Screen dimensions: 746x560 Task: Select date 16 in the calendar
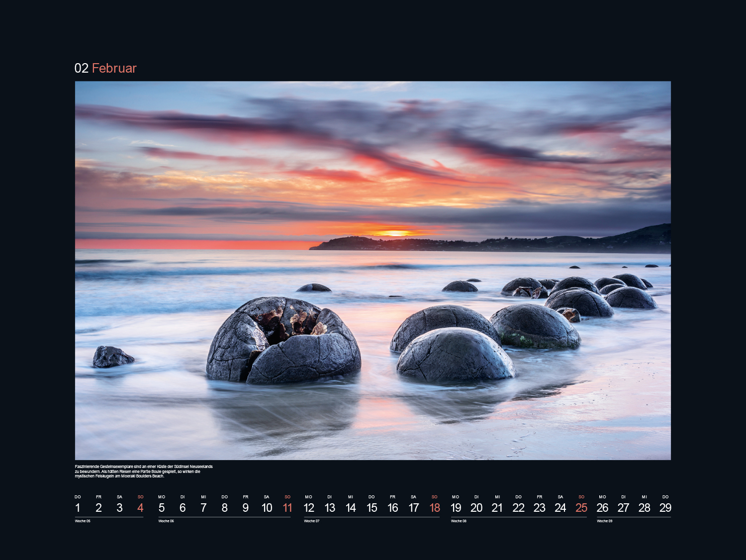point(393,508)
